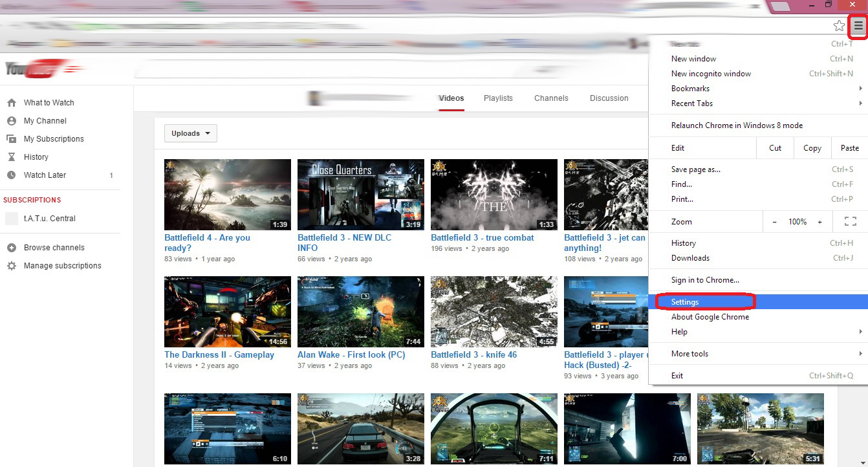Decrease zoom with the minus button
The width and height of the screenshot is (868, 467).
click(774, 221)
